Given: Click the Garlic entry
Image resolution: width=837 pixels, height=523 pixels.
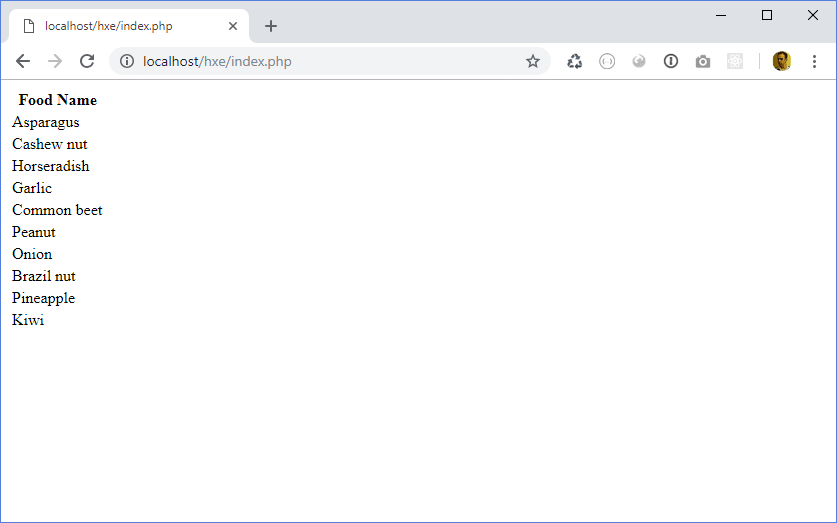Looking at the screenshot, I should tap(32, 188).
